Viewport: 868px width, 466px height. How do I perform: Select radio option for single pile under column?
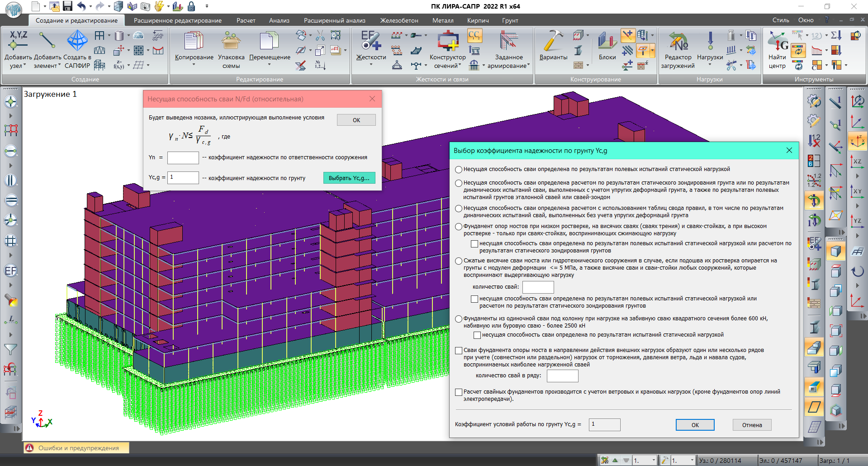[x=459, y=319]
